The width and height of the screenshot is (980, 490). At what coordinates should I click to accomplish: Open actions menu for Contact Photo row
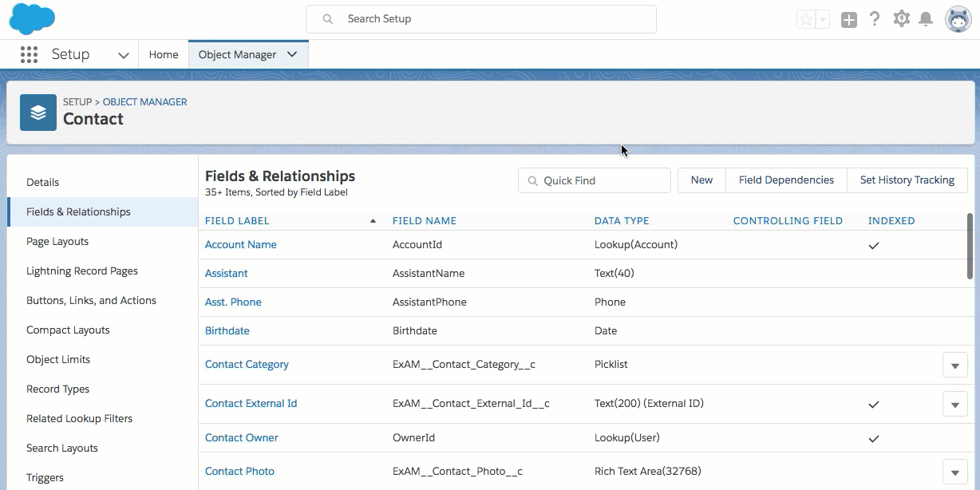[x=955, y=472]
